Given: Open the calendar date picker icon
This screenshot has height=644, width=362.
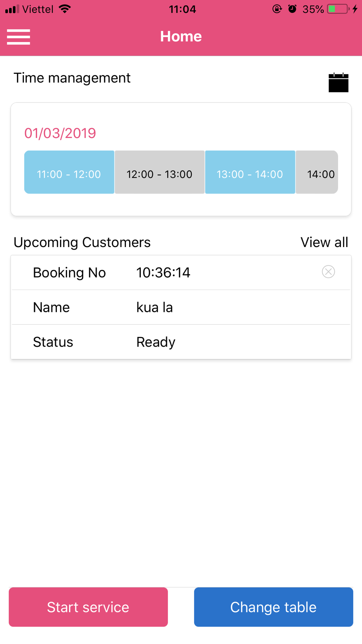Looking at the screenshot, I should 338,83.
